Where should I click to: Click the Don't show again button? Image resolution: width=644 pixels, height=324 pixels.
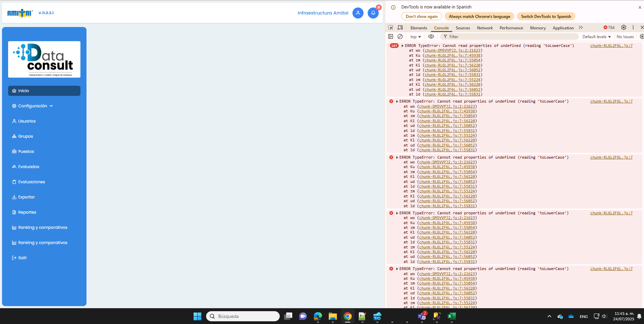(x=421, y=17)
